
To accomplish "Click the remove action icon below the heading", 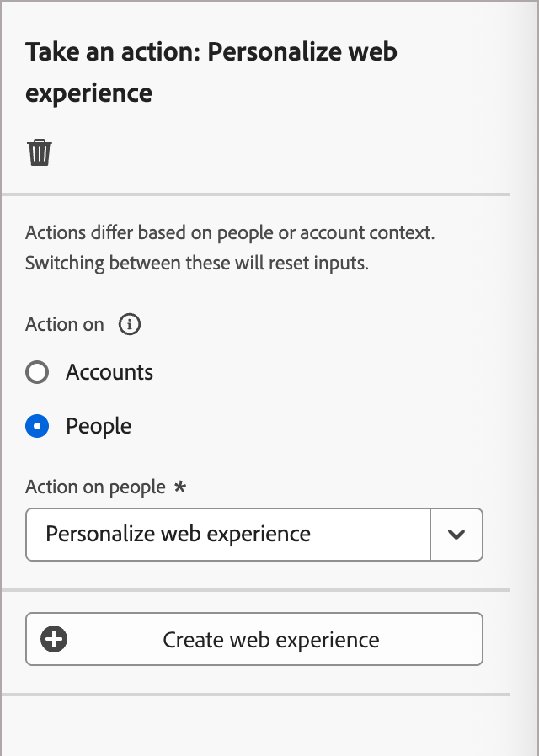I will pyautogui.click(x=39, y=152).
